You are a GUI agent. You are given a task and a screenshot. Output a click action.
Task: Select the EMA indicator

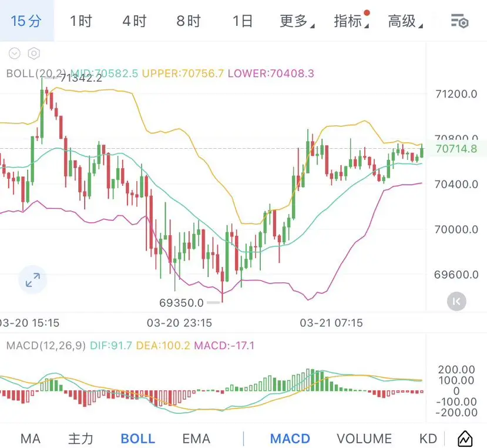[x=196, y=439]
